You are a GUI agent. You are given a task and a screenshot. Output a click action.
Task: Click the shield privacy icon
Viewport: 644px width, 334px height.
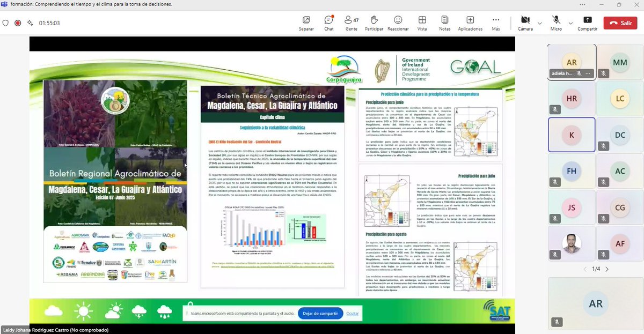click(6, 23)
